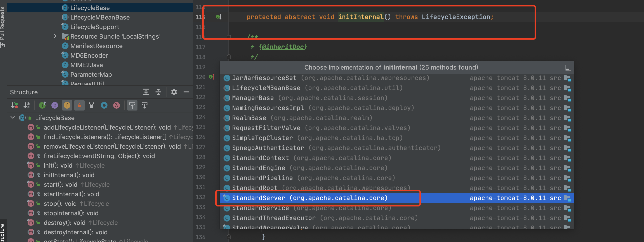Viewport: 644px width, 242px height.
Task: Toggle Autoscroll from Source in Structure
Action: (x=145, y=106)
